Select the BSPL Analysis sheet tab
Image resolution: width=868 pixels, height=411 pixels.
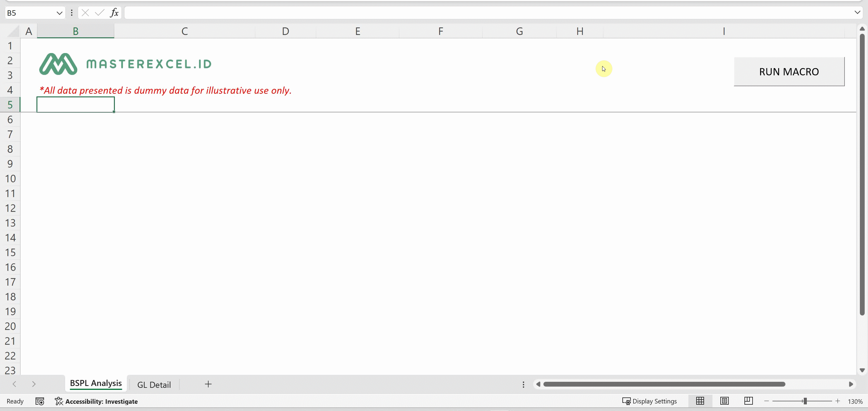[x=96, y=383]
